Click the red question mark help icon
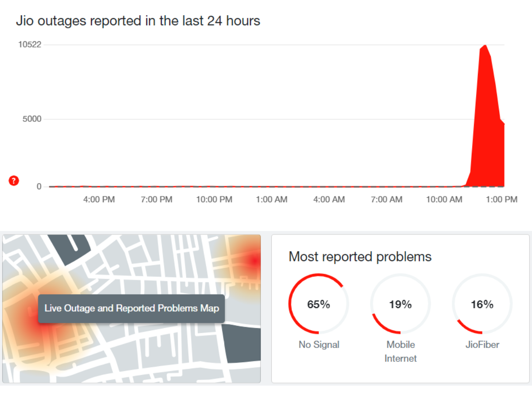 tap(13, 181)
